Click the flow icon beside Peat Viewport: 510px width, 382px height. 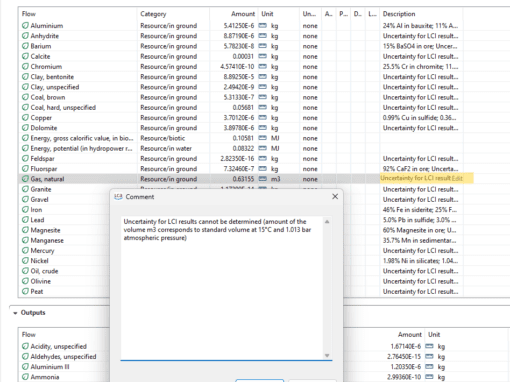[25, 291]
